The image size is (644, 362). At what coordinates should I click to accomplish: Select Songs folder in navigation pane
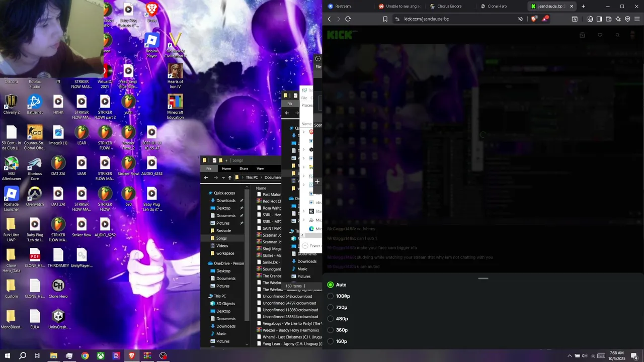(x=221, y=238)
